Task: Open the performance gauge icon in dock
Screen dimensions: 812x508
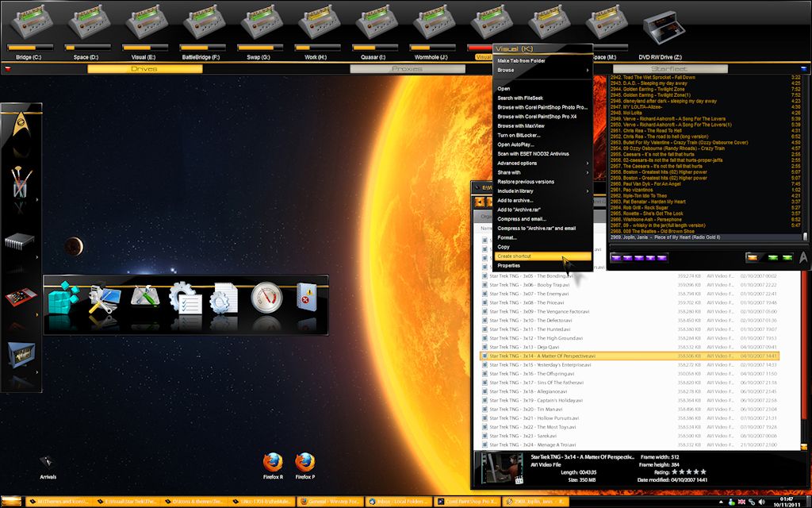Action: click(266, 300)
